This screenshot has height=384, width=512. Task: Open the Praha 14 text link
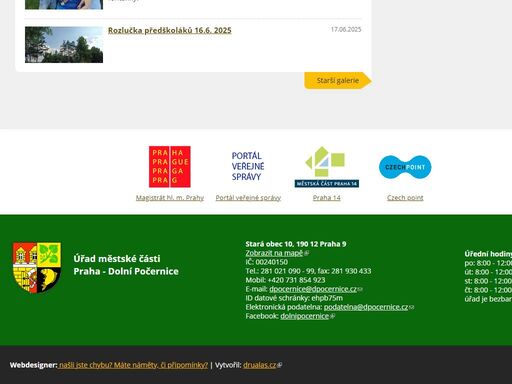tap(327, 198)
